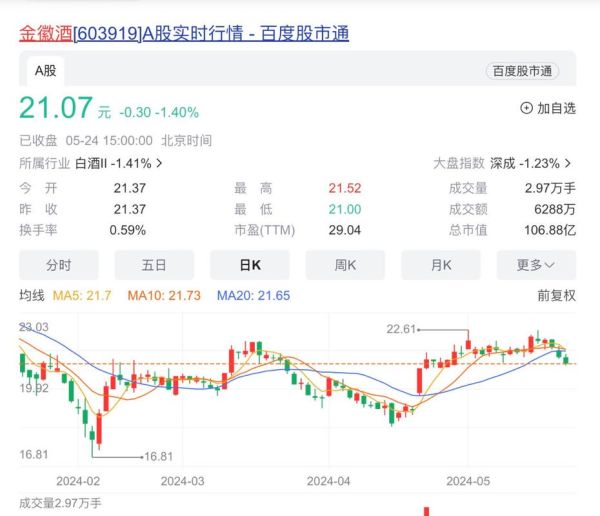Click the MA20: 21.65 indicator

[x=253, y=296]
